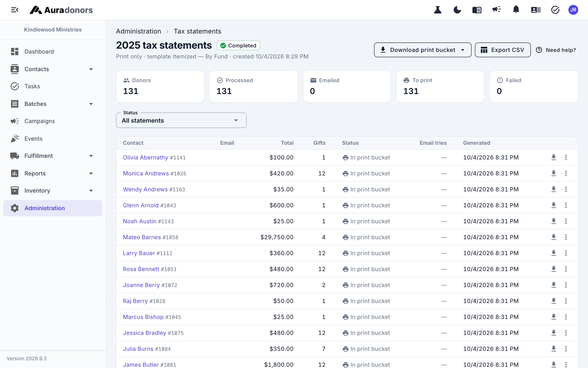Collapse the sidebar menu icon

click(14, 10)
